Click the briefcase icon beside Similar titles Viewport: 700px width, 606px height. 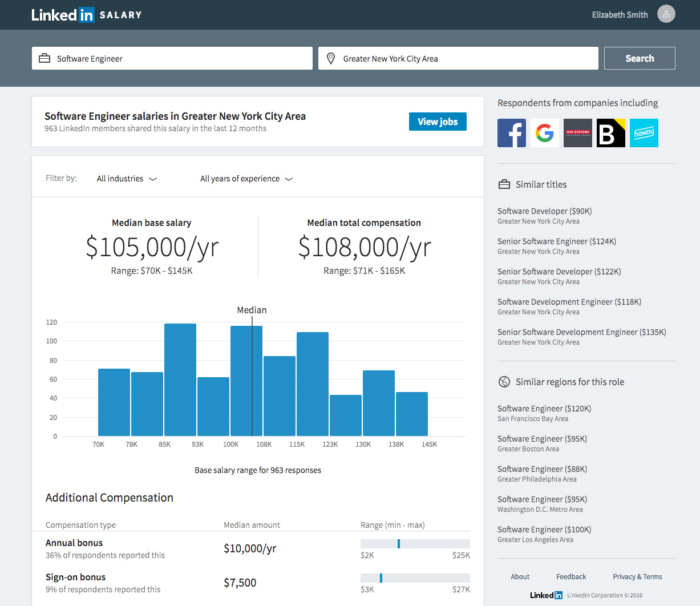(504, 184)
